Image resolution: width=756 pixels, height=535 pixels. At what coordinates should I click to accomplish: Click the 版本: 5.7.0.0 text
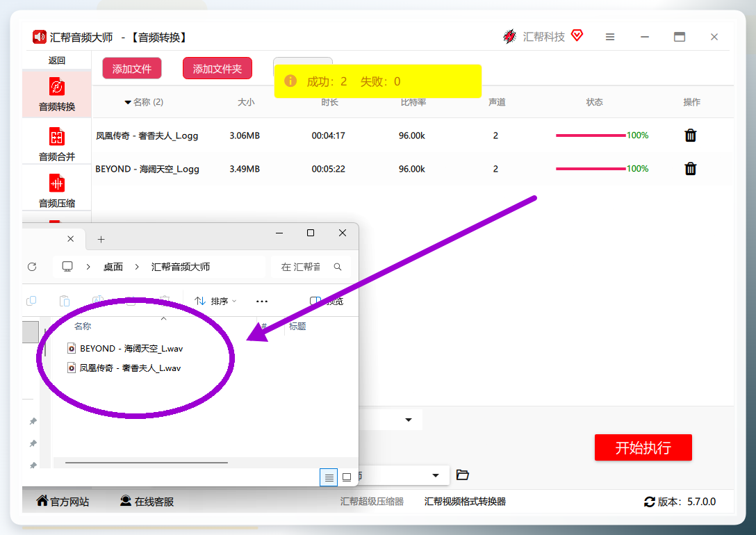pos(687,502)
